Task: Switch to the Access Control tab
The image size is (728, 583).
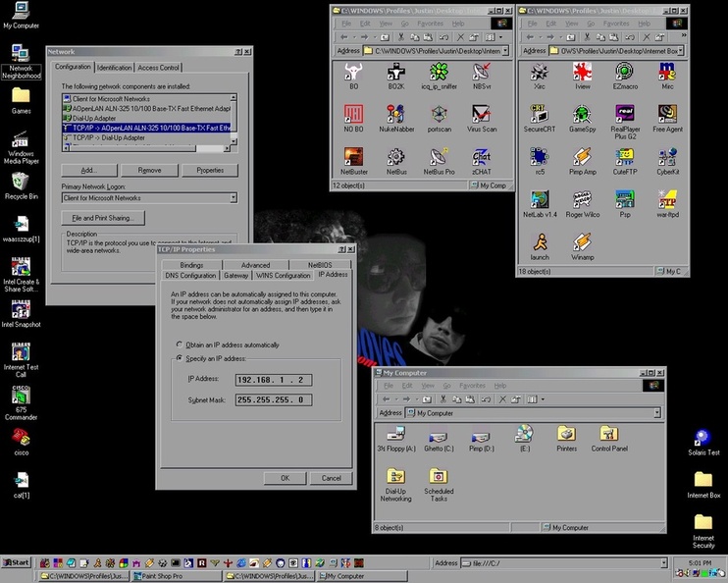Action: [158, 68]
